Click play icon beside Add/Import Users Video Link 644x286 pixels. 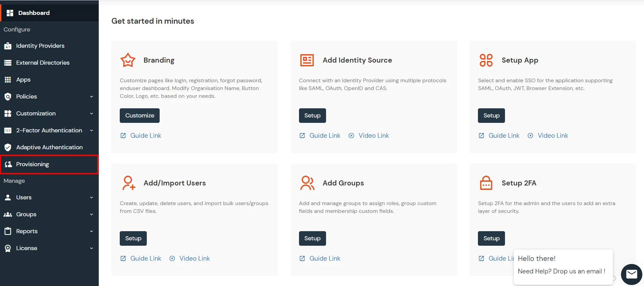click(172, 258)
